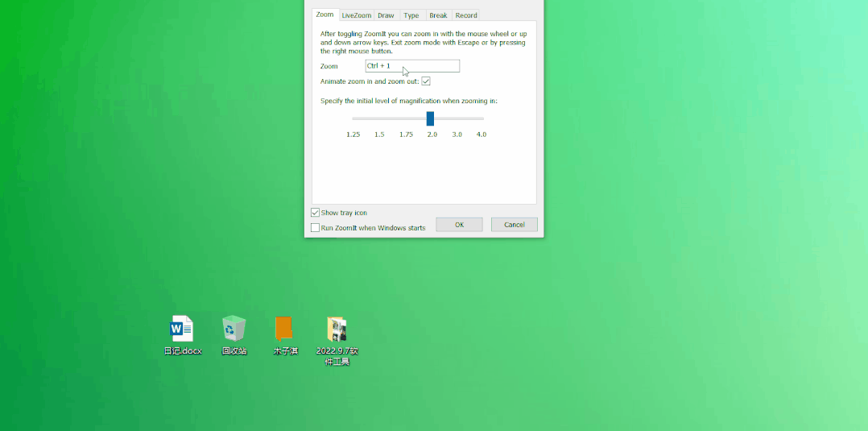Screen dimensions: 868x431
Task: Disable the Animate zoom in and out checkbox
Action: coord(426,81)
